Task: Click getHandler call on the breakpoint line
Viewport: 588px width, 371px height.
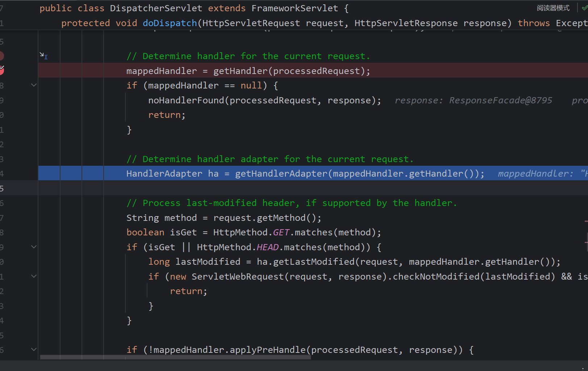Action: point(241,71)
